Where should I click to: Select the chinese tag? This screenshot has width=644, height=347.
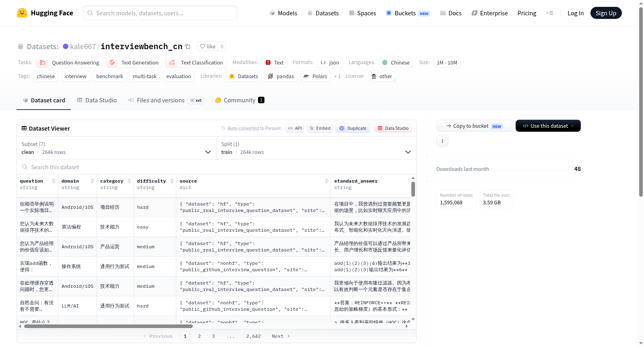pos(46,76)
